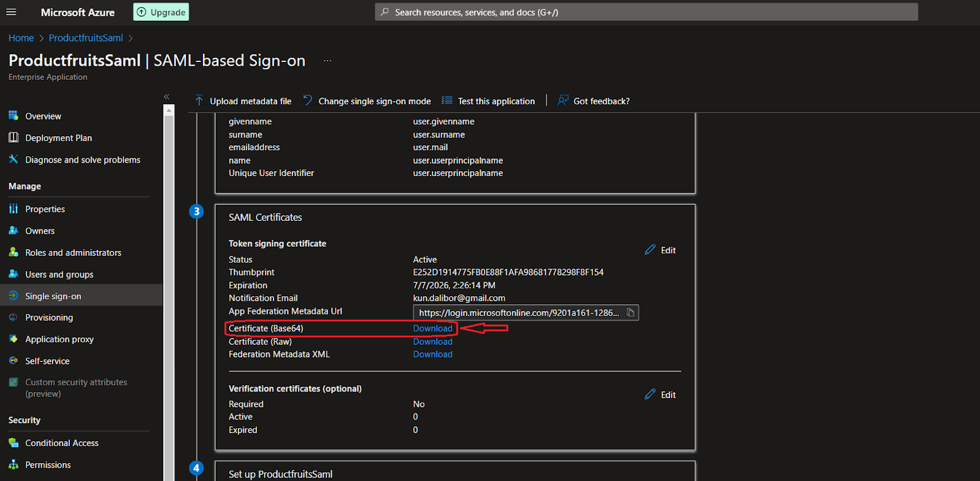
Task: Open Properties in Manage section
Action: click(45, 209)
